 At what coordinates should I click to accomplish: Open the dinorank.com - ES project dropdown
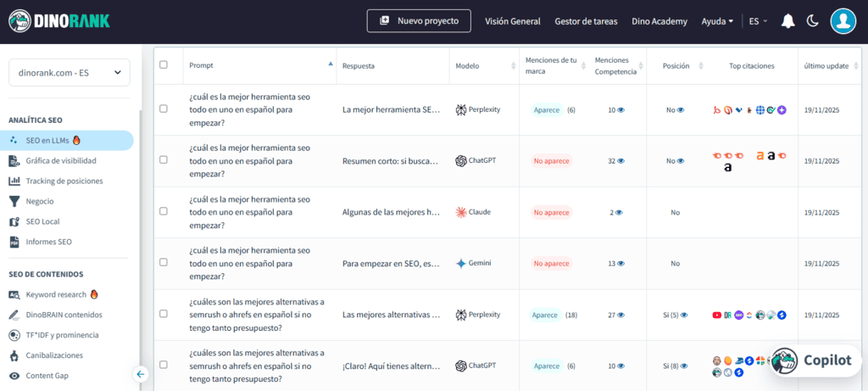coord(70,73)
